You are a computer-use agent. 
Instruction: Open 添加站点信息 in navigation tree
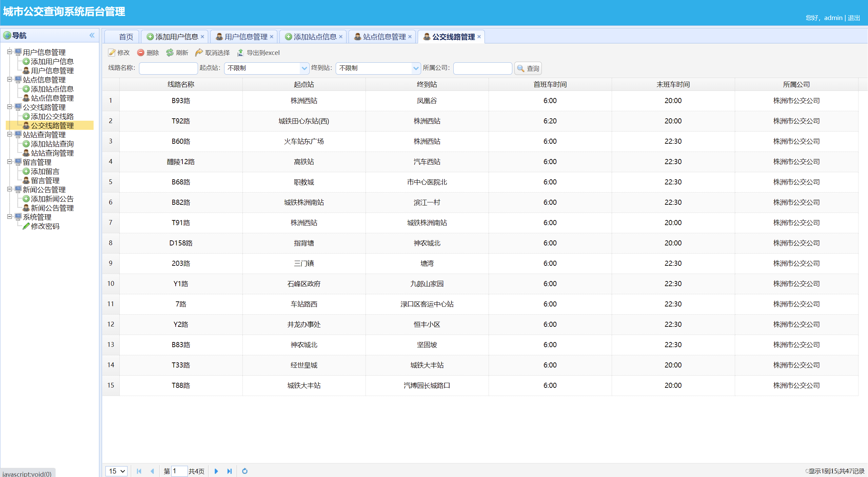(x=52, y=89)
